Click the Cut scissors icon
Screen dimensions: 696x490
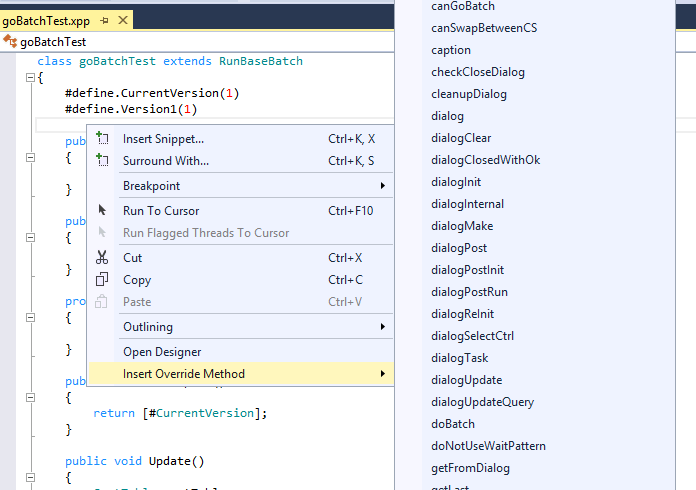click(102, 257)
